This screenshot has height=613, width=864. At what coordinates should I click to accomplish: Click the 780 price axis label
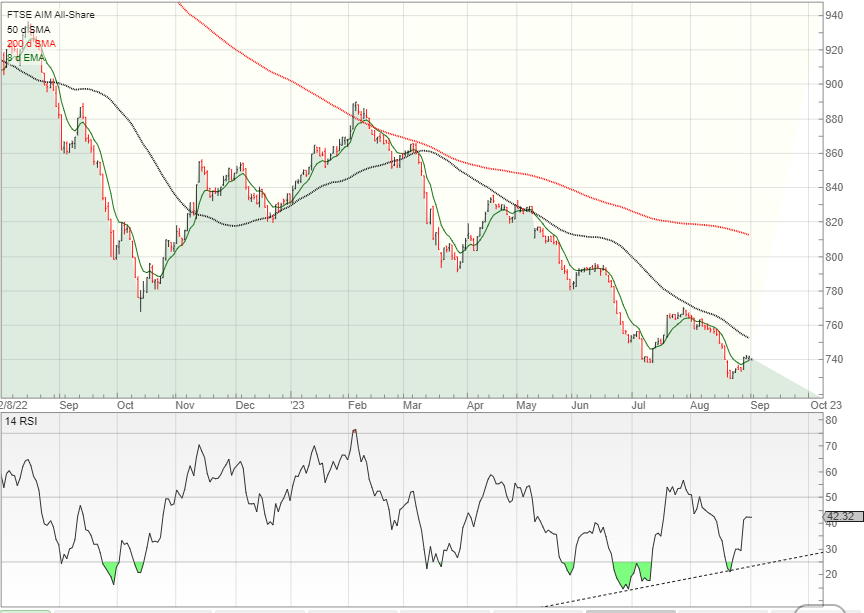point(834,291)
